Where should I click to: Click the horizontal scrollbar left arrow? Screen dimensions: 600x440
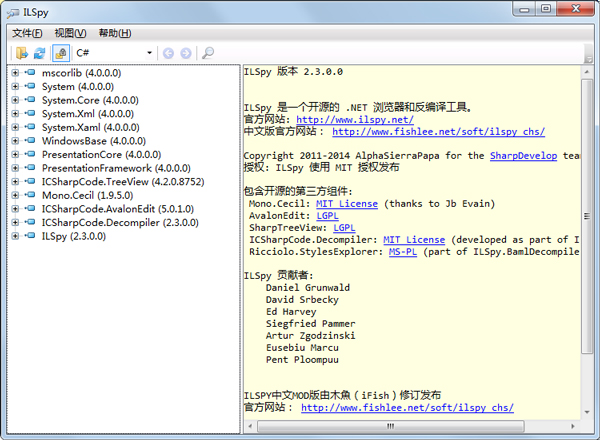click(250, 426)
